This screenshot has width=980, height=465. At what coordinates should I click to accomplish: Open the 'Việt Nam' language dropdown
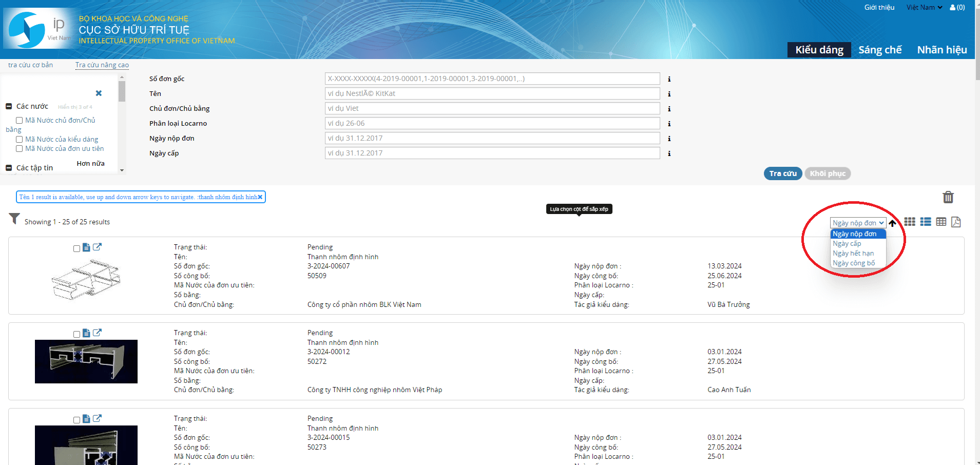click(x=924, y=7)
